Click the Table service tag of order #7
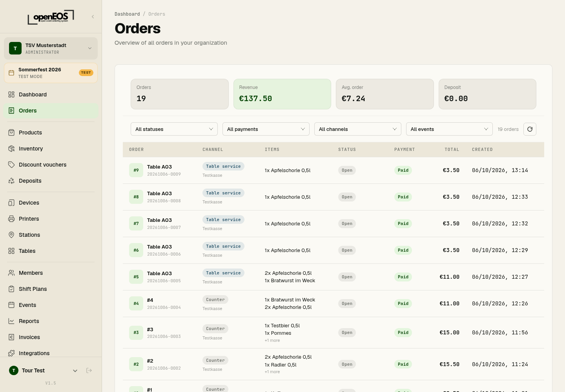565x392 pixels. (223, 220)
